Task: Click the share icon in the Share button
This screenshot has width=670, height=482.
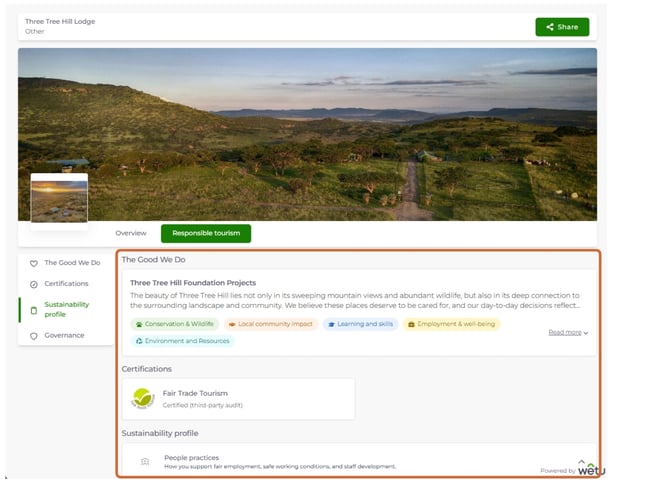Action: [550, 27]
